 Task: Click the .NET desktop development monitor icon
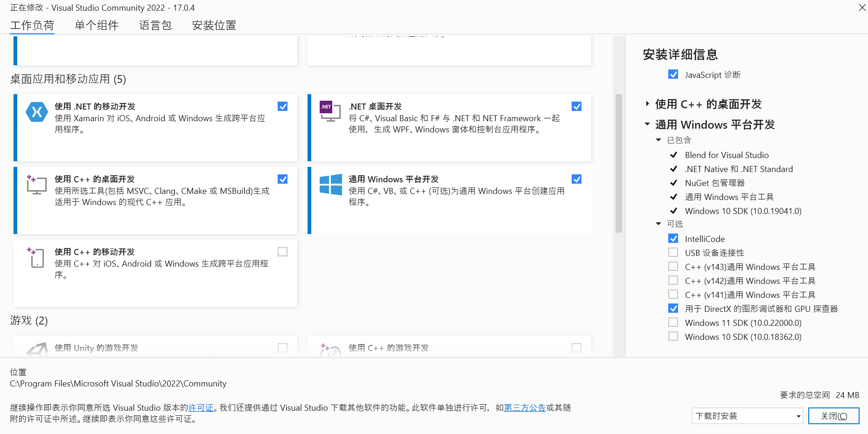coord(330,111)
